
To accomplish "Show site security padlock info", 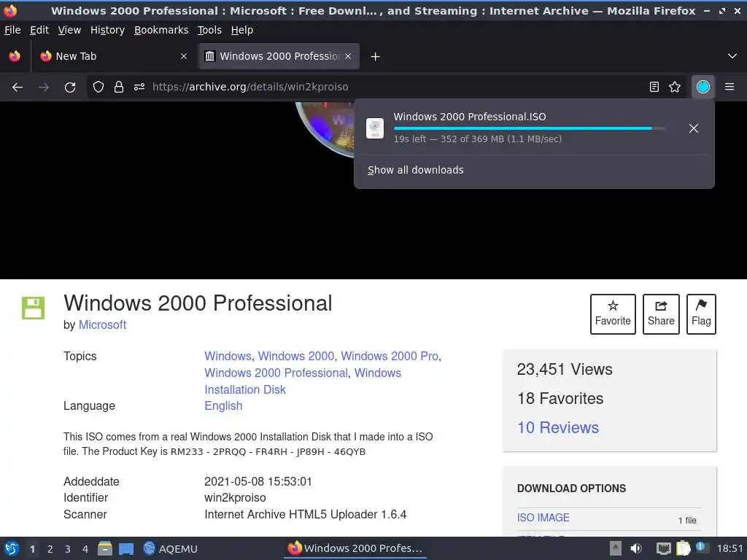I will click(119, 87).
